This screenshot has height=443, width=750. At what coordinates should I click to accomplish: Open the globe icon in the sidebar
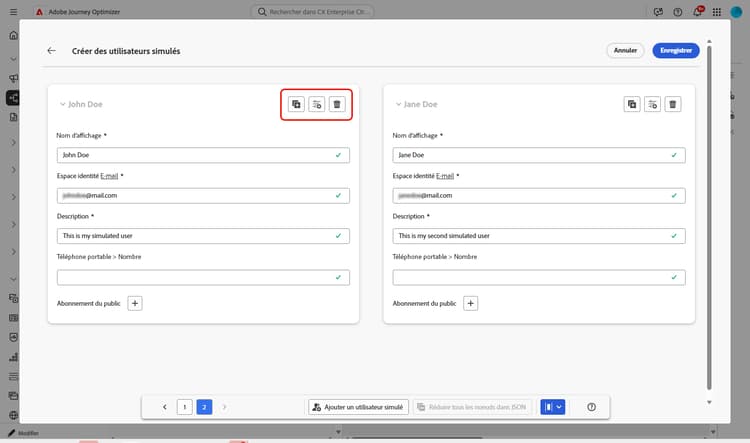13,415
